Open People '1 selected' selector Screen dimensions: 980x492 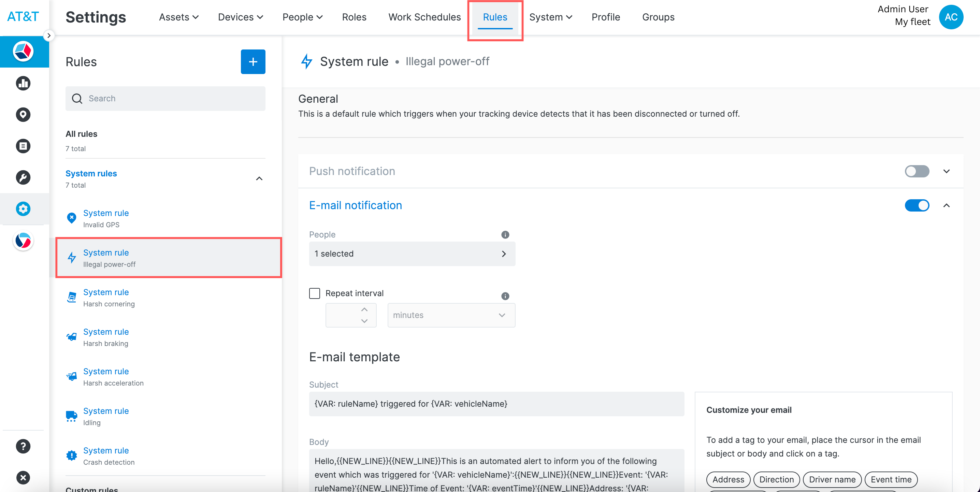pos(412,254)
